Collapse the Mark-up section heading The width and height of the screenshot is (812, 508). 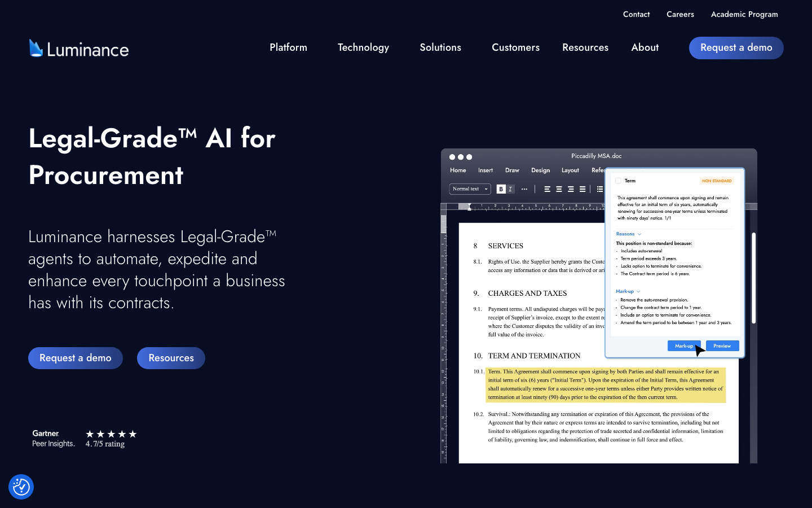click(628, 291)
